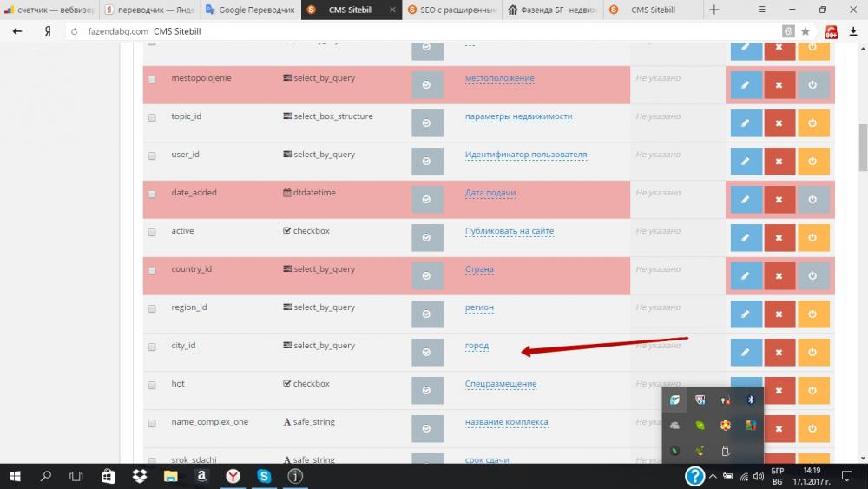Delete the active row

(779, 238)
